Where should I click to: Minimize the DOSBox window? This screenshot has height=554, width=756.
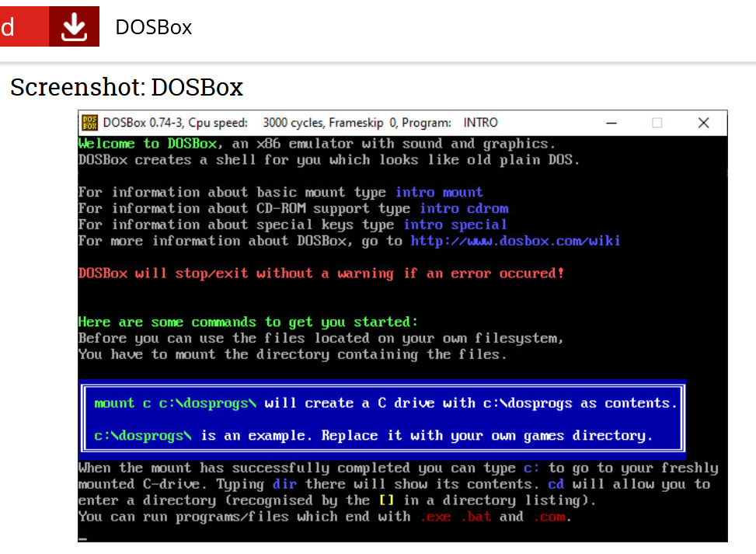[611, 123]
